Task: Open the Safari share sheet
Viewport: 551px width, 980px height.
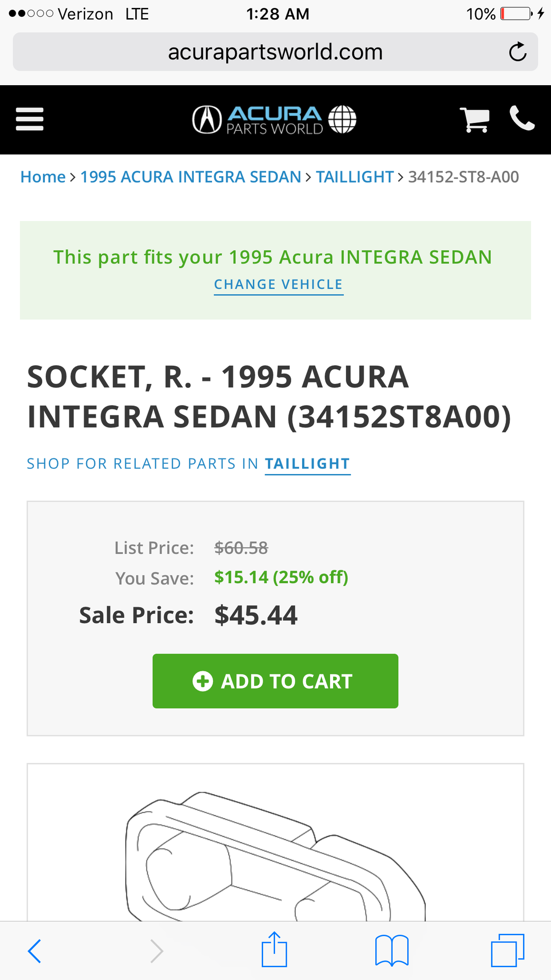Action: 274,949
